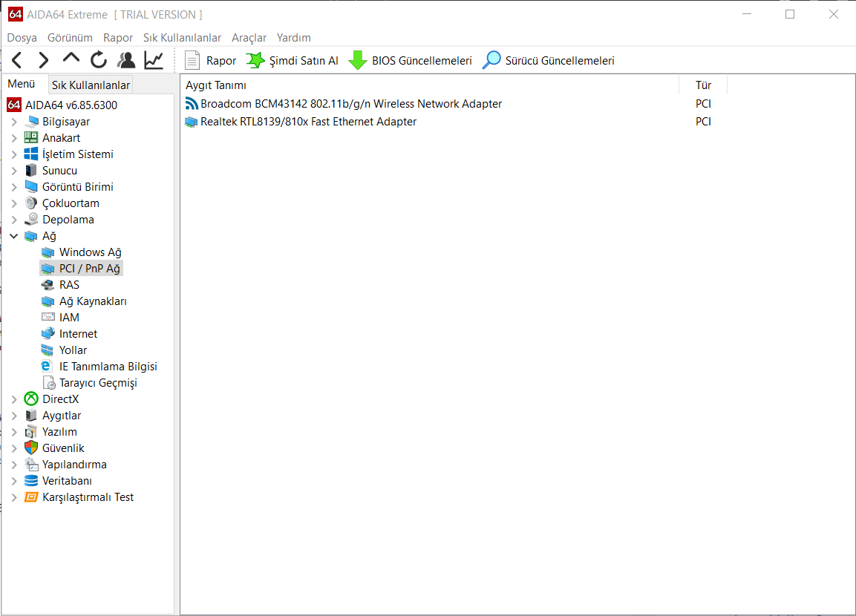
Task: Open the graph chart icon in toolbar
Action: [154, 60]
